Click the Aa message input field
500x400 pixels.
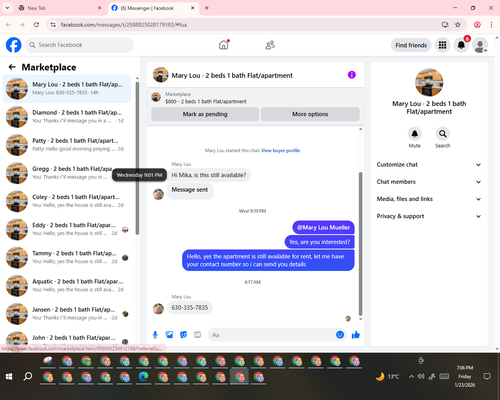(271, 335)
